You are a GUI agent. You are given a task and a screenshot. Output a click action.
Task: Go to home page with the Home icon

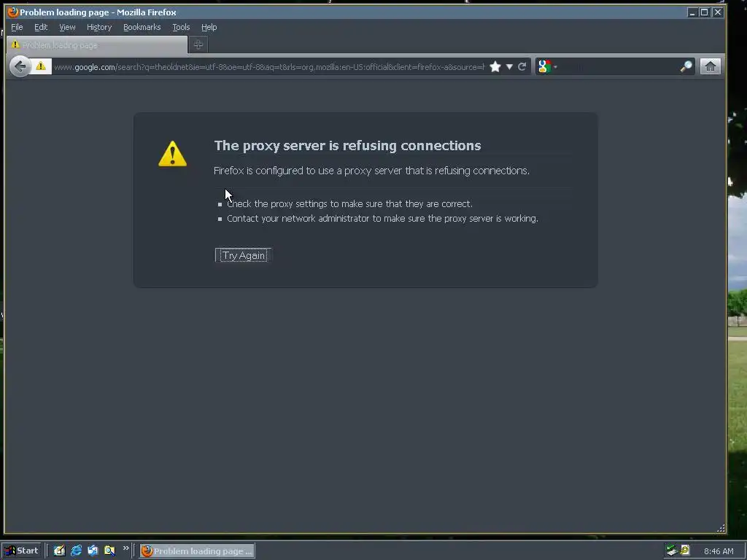(711, 66)
